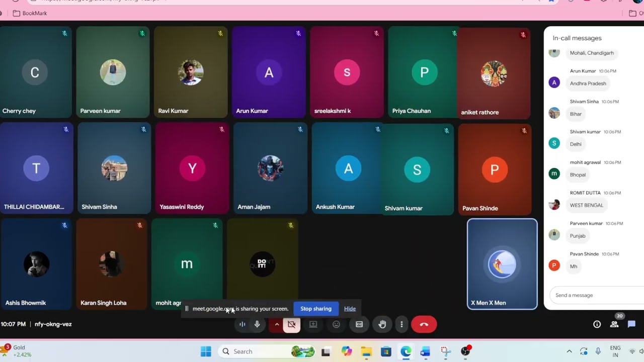Image resolution: width=644 pixels, height=362 pixels.
Task: Click Andhra Pradesh chat message
Action: [588, 83]
